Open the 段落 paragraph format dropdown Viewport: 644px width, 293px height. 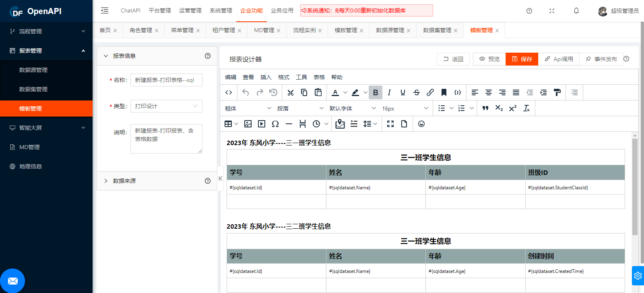[x=300, y=108]
